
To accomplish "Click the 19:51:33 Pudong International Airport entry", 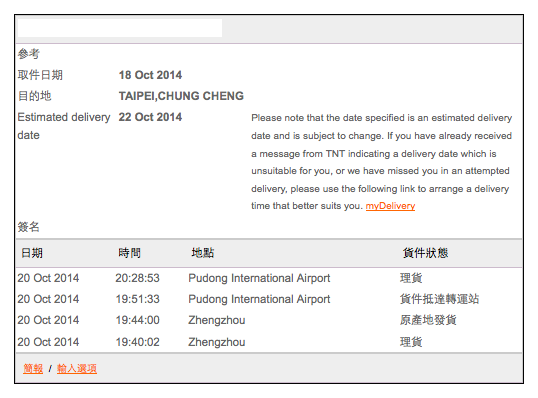I will [259, 299].
